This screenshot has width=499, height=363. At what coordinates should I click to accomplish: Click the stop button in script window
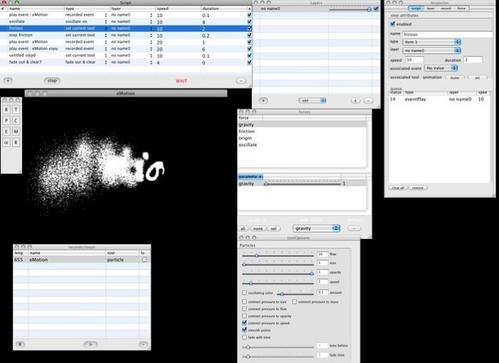52,81
